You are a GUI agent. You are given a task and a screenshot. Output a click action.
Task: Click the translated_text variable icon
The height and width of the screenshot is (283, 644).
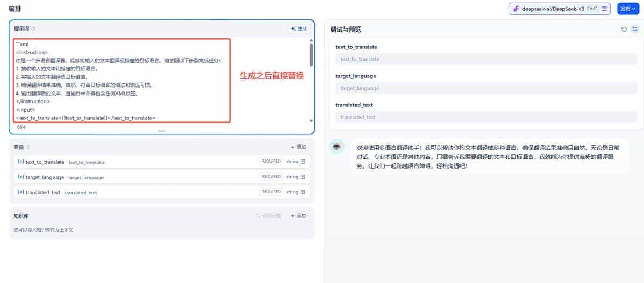[20, 192]
